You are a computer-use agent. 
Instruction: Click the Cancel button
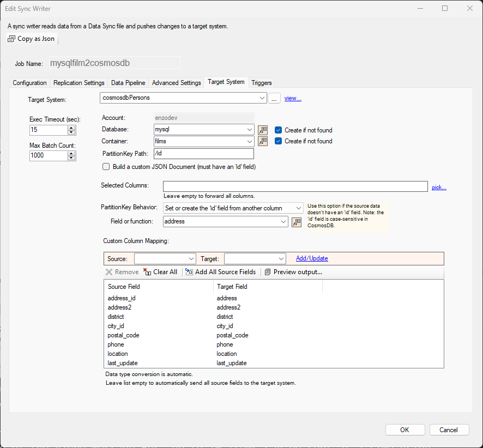tap(449, 430)
